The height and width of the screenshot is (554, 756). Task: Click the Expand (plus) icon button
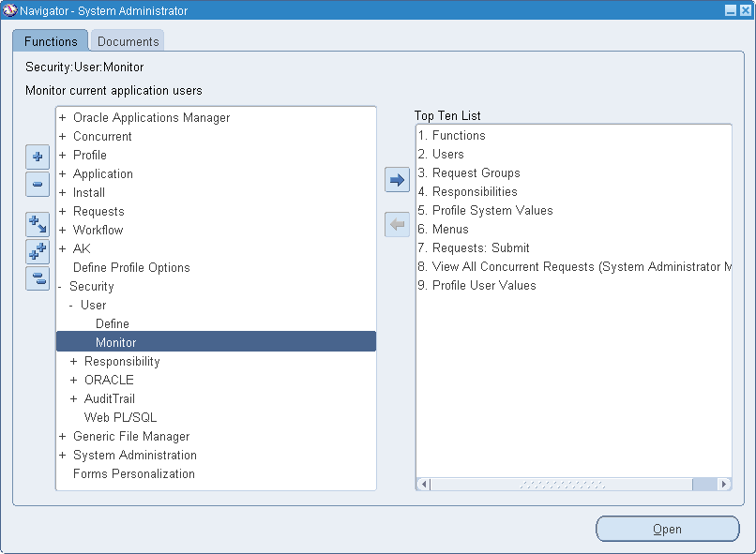coord(38,157)
